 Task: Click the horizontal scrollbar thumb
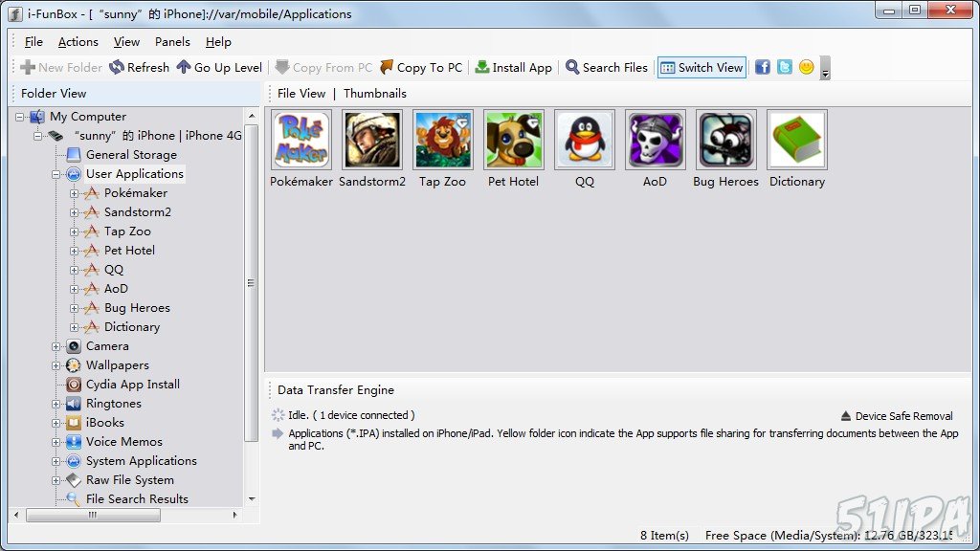(93, 516)
